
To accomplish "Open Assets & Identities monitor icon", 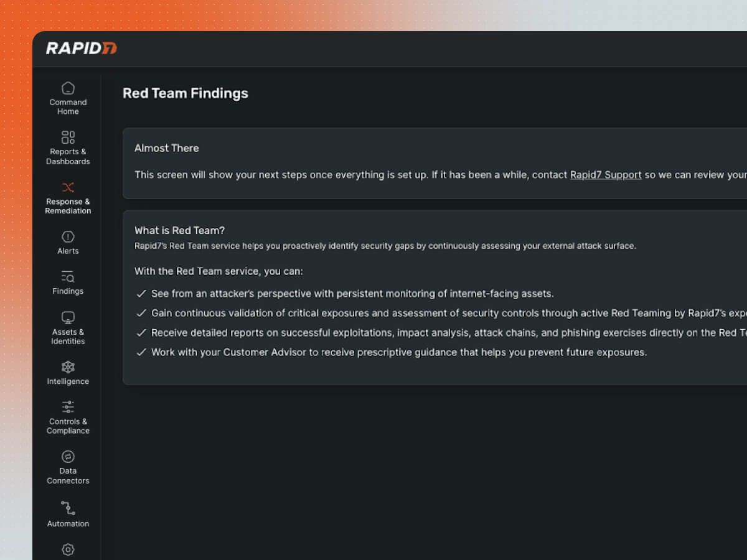I will click(68, 317).
